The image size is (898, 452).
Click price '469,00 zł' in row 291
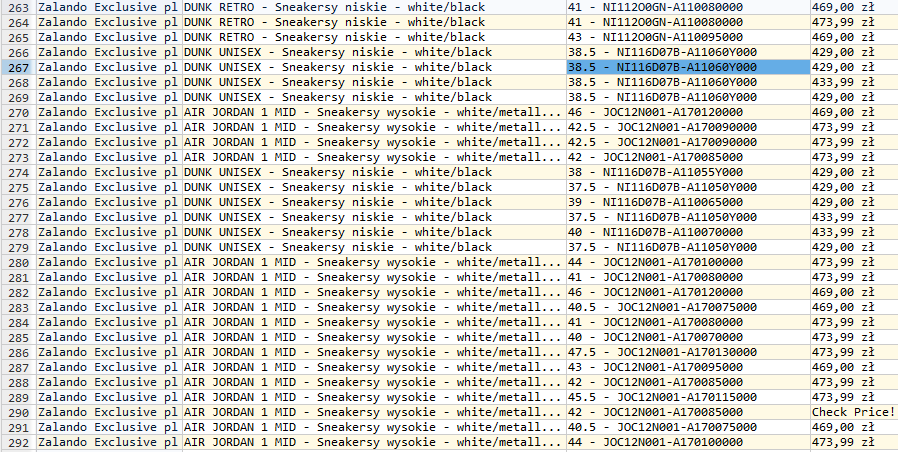click(854, 427)
